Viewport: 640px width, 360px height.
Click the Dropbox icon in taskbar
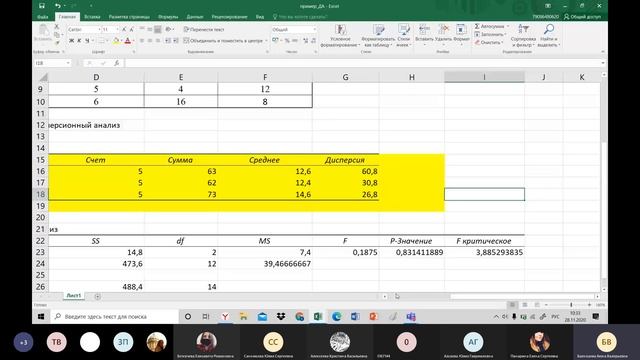(281, 316)
